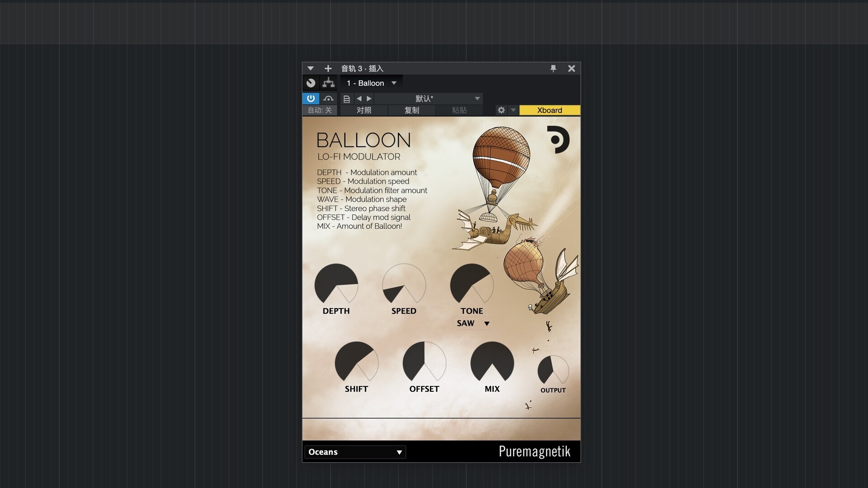Close the Balloon plugin window
The width and height of the screenshot is (868, 488).
coord(571,69)
